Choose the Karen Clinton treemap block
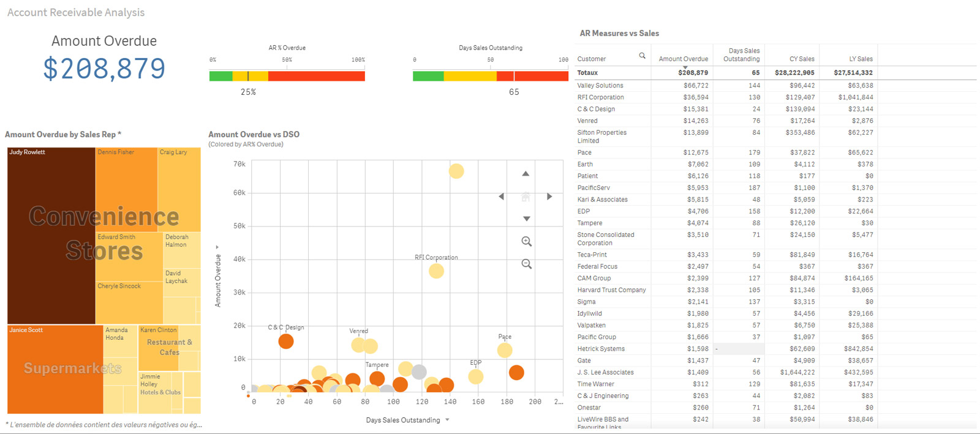 159,348
